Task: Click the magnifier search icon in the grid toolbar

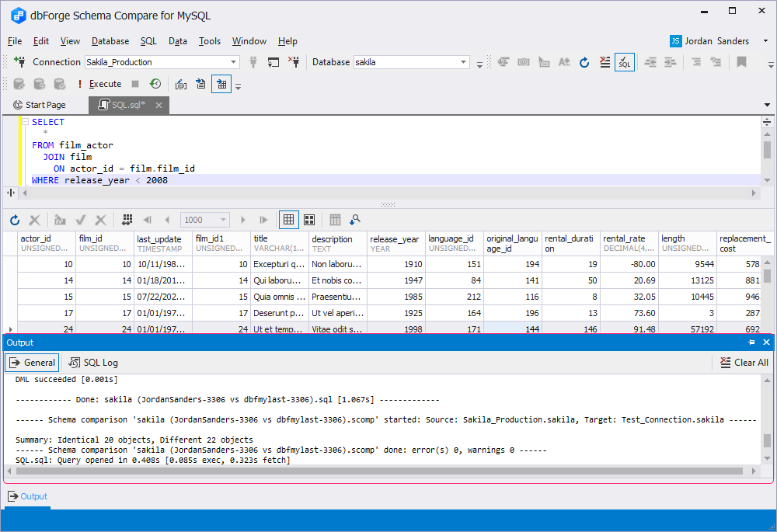Action: click(x=355, y=220)
